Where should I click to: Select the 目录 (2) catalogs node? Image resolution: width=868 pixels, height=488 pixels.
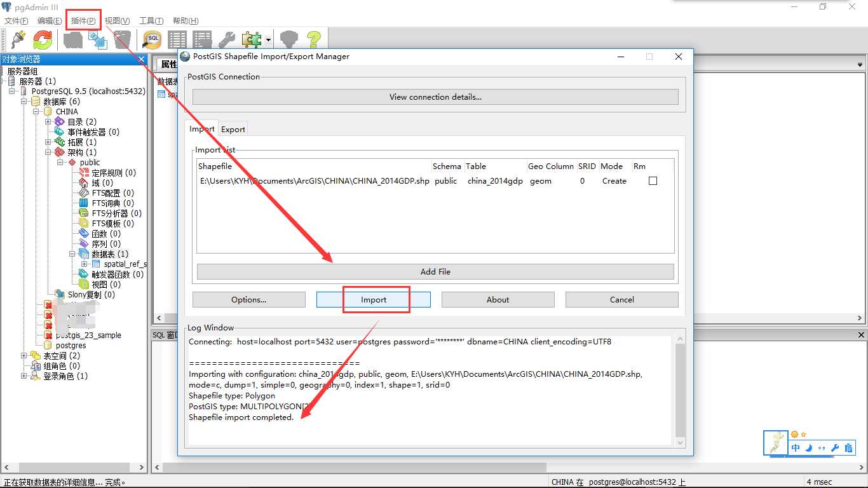click(82, 121)
